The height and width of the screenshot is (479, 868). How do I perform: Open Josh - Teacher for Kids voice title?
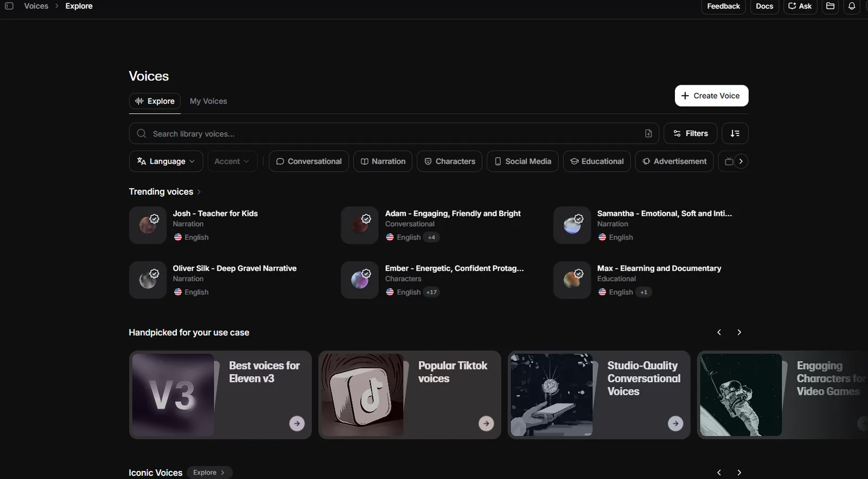[x=215, y=213]
